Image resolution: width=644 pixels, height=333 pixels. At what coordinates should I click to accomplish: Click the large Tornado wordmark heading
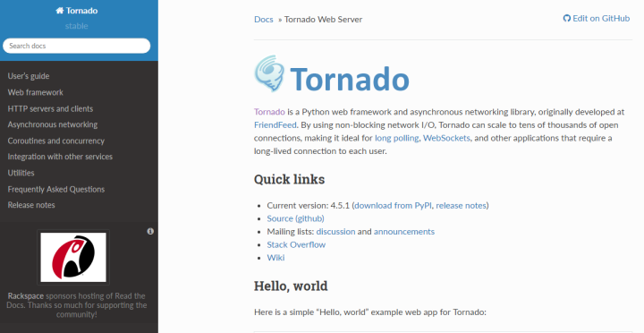(350, 79)
